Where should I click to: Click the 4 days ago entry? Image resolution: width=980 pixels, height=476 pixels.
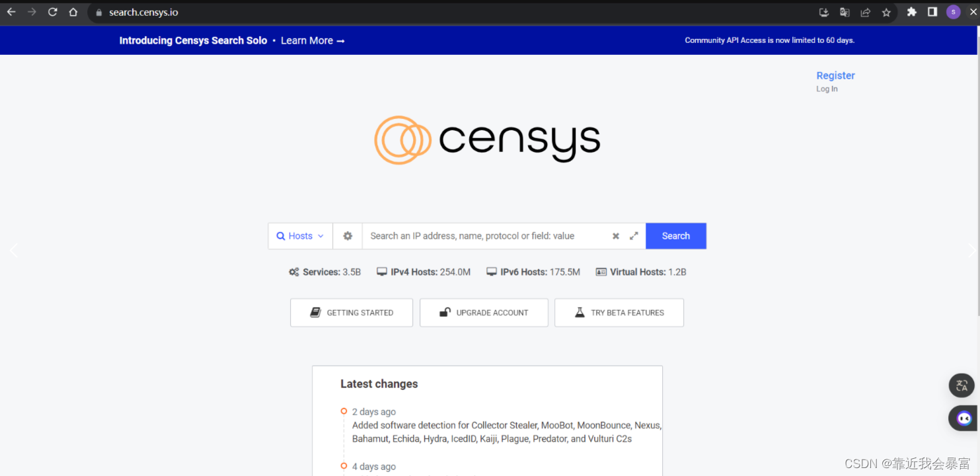pyautogui.click(x=374, y=467)
